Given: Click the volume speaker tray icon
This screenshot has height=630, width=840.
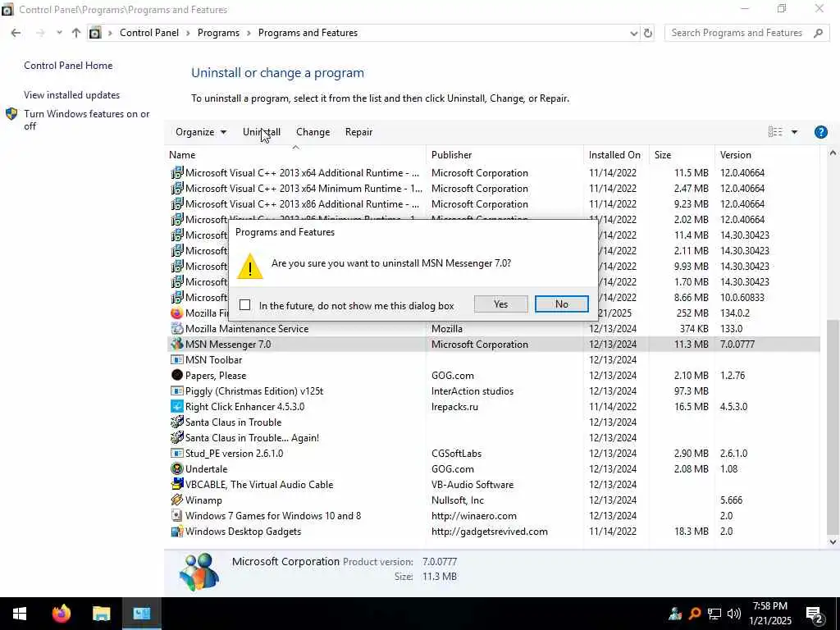Looking at the screenshot, I should pos(734,614).
